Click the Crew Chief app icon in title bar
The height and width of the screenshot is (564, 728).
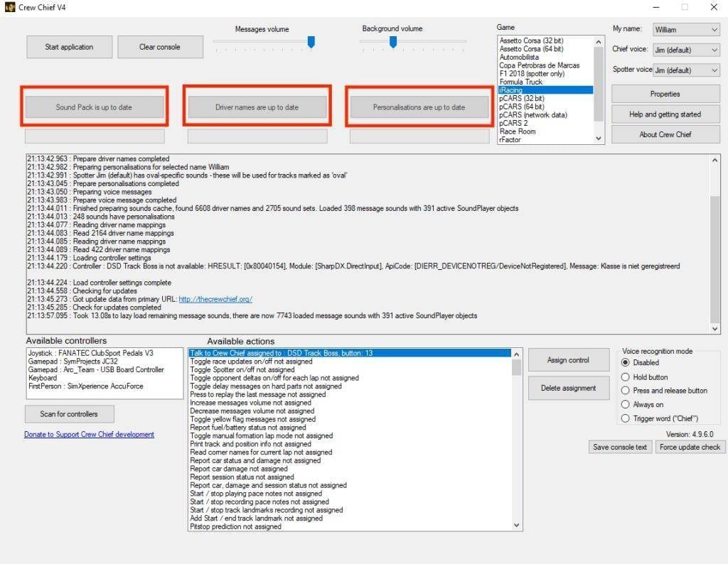click(9, 7)
